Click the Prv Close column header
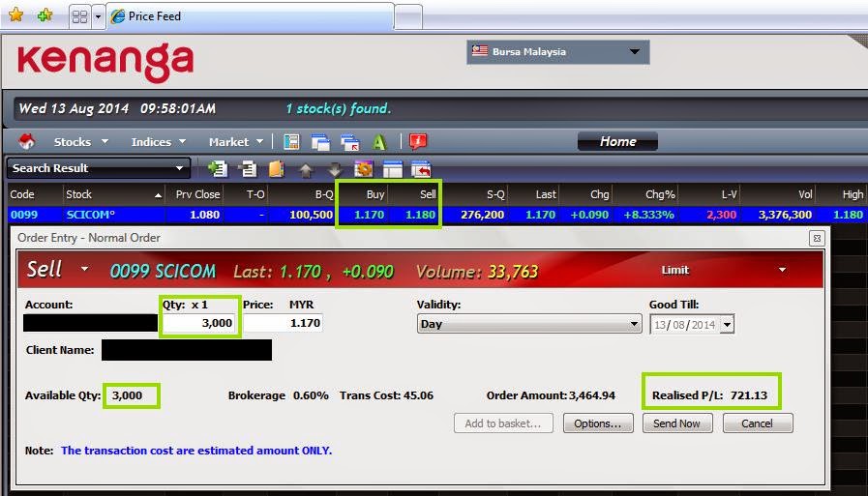The image size is (868, 496). tap(195, 194)
